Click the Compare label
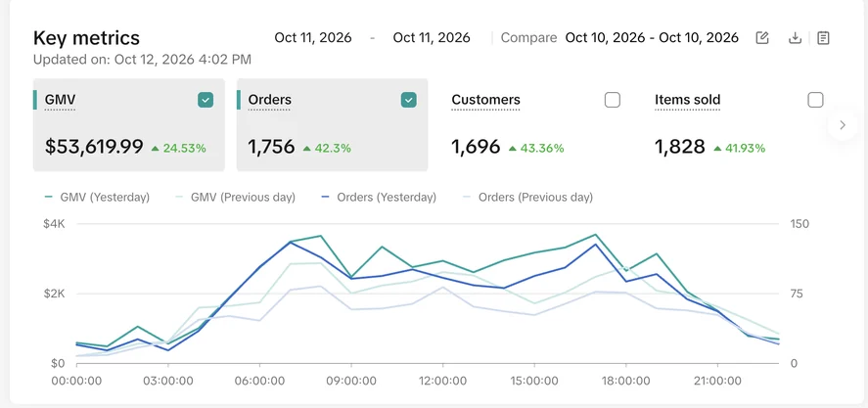The image size is (868, 408). coord(528,37)
